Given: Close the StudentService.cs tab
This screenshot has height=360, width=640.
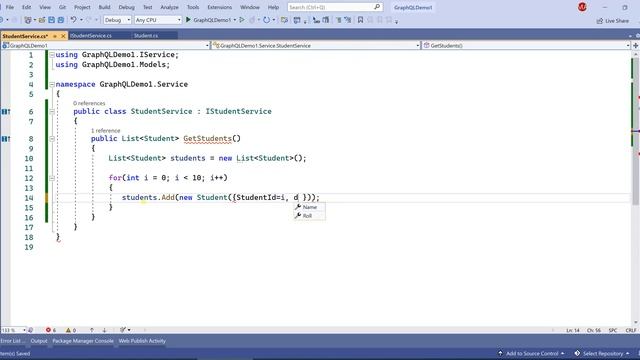Looking at the screenshot, I should click(63, 36).
